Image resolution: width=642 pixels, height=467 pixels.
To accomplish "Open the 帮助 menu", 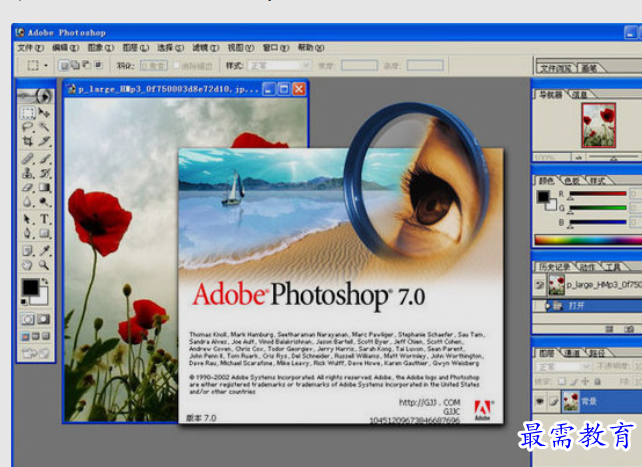I will coord(311,48).
